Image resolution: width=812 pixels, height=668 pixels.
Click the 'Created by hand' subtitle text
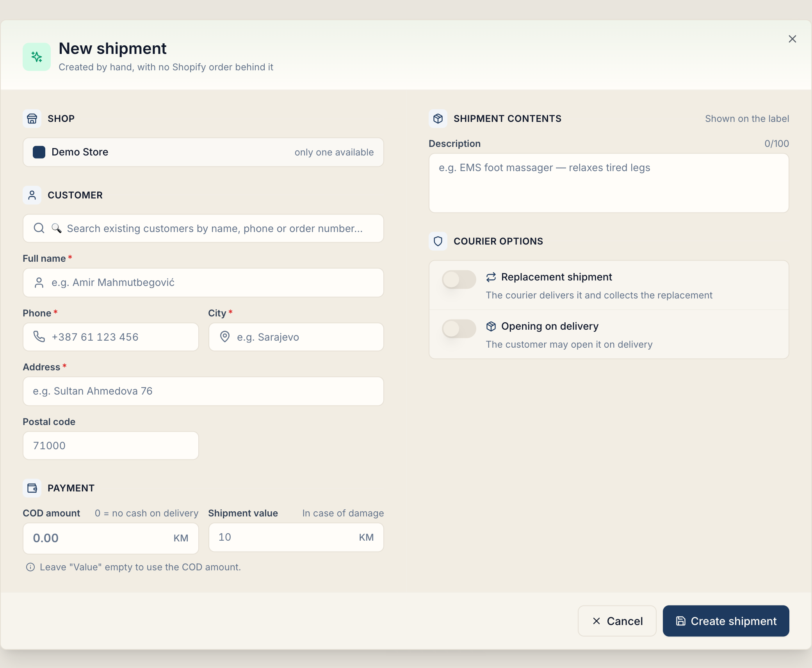(x=166, y=67)
